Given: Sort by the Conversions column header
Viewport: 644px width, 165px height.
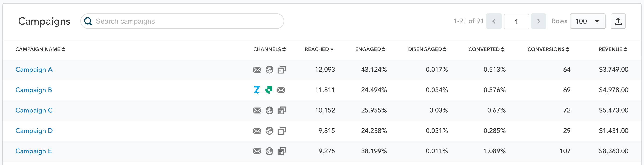Looking at the screenshot, I should click(x=548, y=49).
